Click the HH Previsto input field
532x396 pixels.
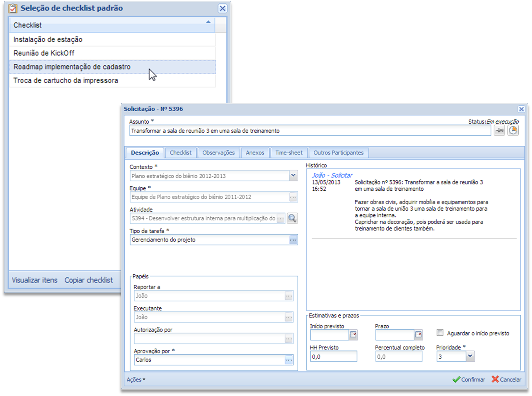pyautogui.click(x=333, y=356)
